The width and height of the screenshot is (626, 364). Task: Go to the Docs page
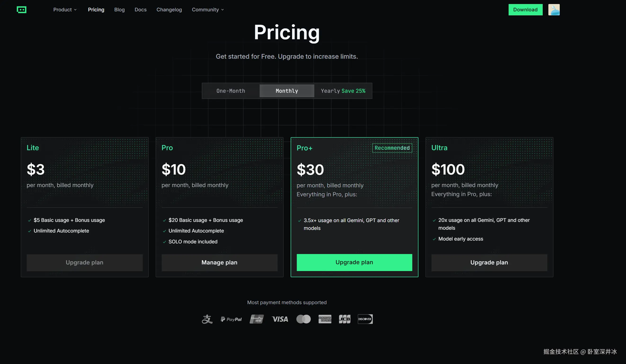(140, 10)
